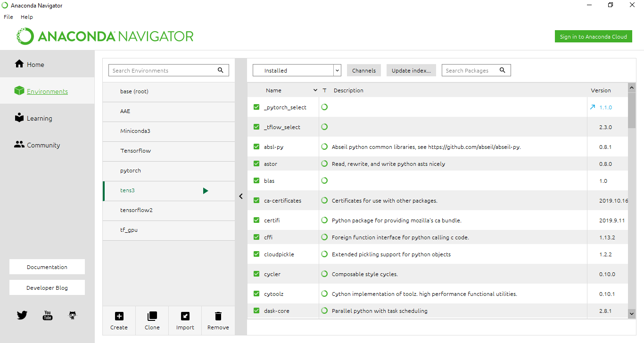Click Sign in to Anaconda Cloud
The image size is (644, 343).
point(594,37)
